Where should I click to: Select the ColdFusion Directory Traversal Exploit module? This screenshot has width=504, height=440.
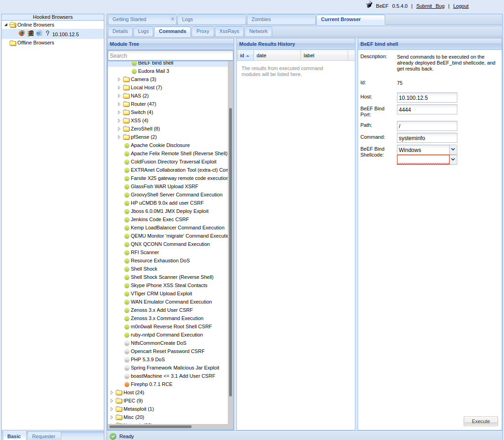[174, 162]
